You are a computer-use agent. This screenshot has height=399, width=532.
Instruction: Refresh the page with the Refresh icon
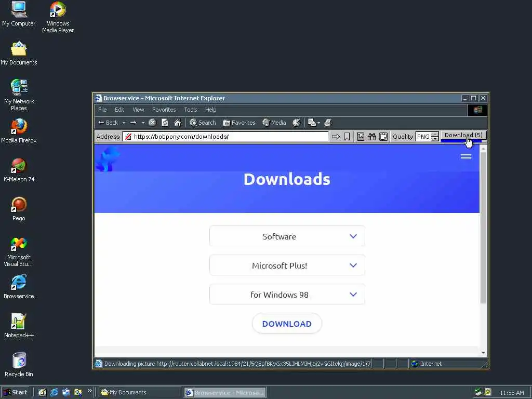click(x=165, y=123)
